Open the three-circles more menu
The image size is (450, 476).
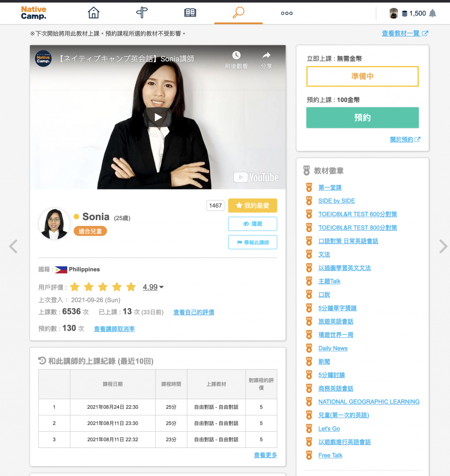[x=287, y=13]
